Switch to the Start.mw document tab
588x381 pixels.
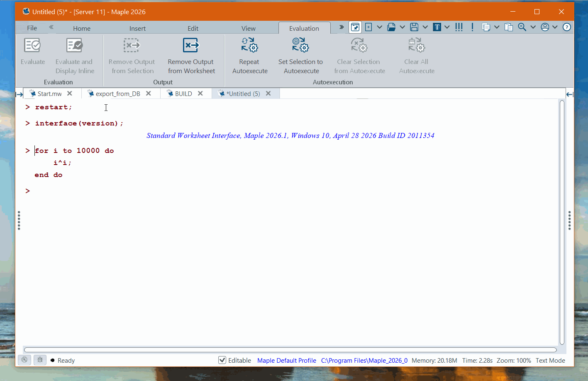(49, 94)
